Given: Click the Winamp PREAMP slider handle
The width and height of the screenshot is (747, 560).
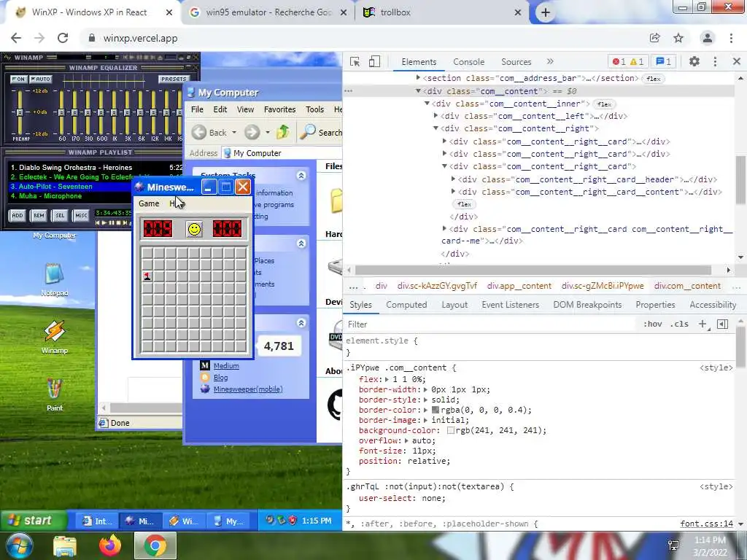Looking at the screenshot, I should coord(20,112).
